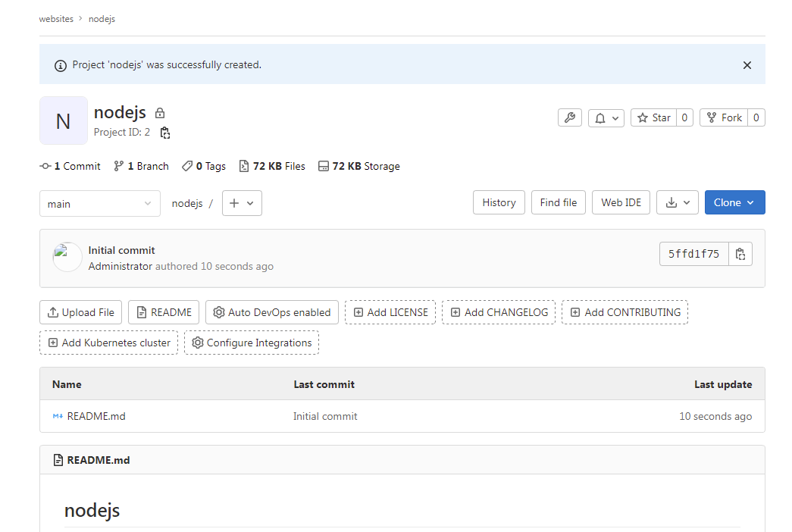
Task: Click Upload File button
Action: (x=81, y=312)
